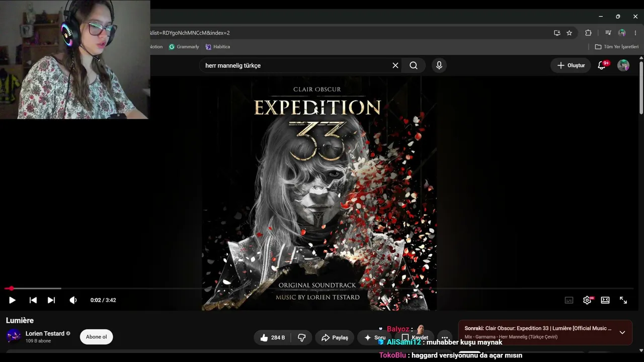Bookmark this page with the star
Viewport: 644px width, 362px height.
(570, 33)
